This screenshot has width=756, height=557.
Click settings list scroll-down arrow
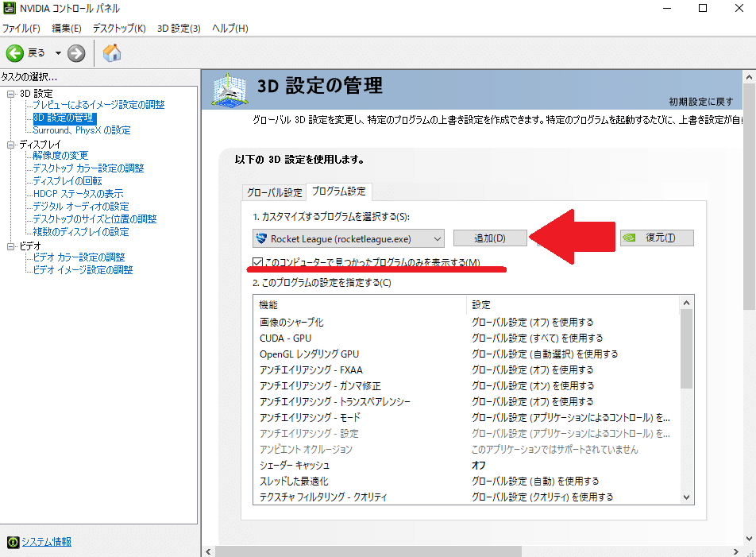[687, 497]
